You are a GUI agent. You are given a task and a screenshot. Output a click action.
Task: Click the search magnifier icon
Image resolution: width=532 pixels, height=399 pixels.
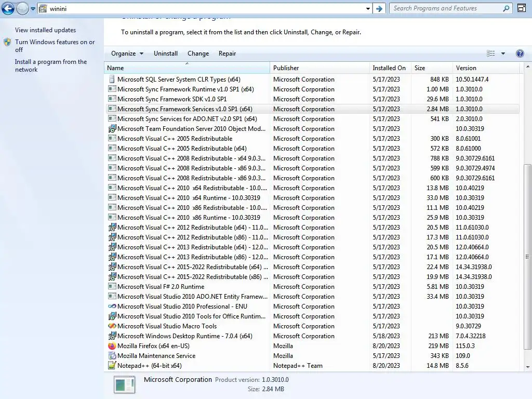point(506,8)
